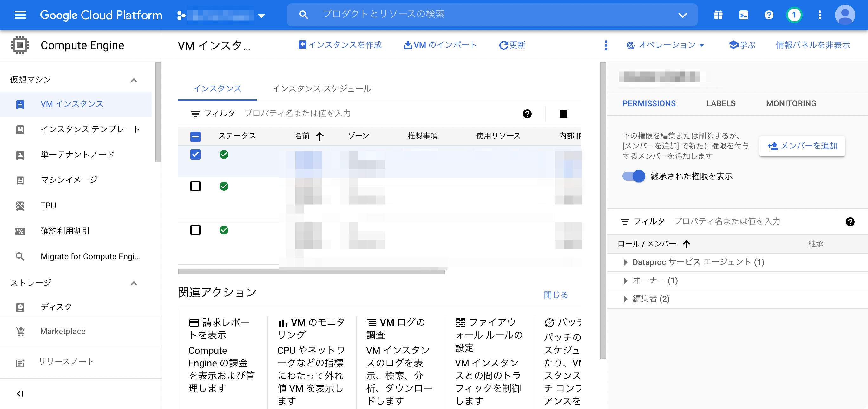The image size is (868, 409).
Task: Collapse the left navigation panel
Action: [20, 393]
